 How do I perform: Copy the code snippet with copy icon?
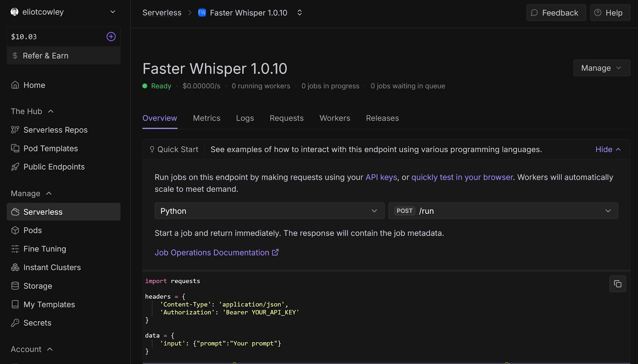coord(618,284)
